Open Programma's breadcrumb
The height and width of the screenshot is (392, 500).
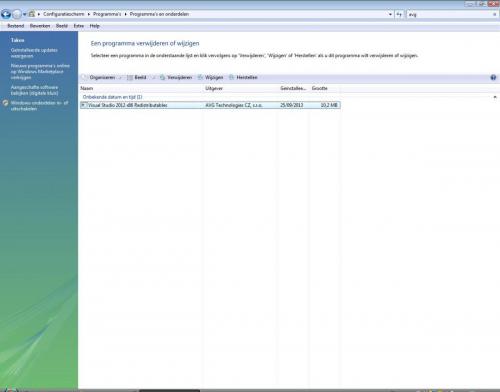[107, 14]
